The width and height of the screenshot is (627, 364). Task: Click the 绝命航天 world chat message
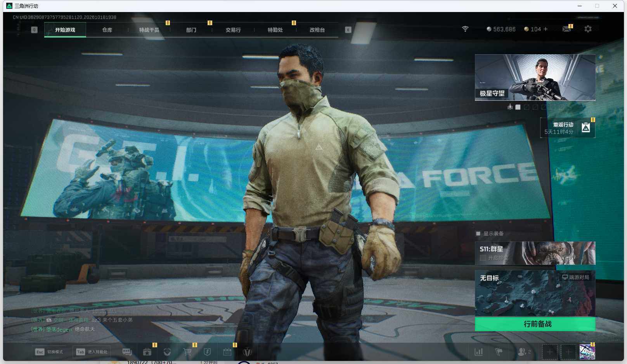(85, 329)
